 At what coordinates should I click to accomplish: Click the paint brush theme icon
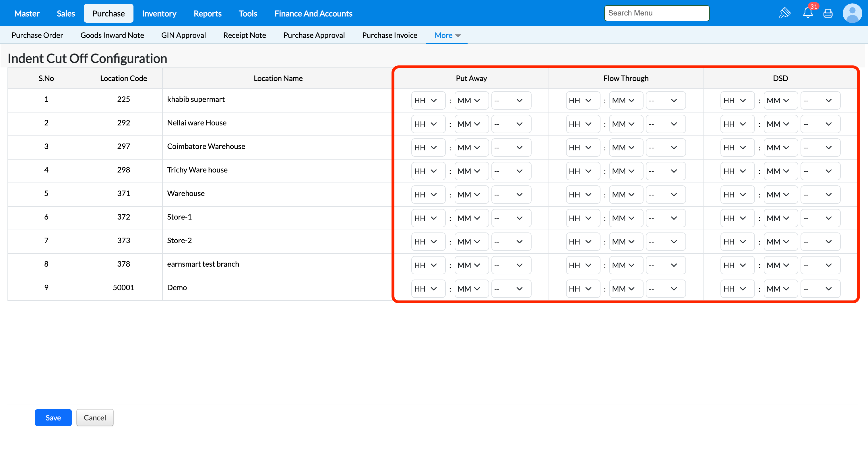point(784,13)
